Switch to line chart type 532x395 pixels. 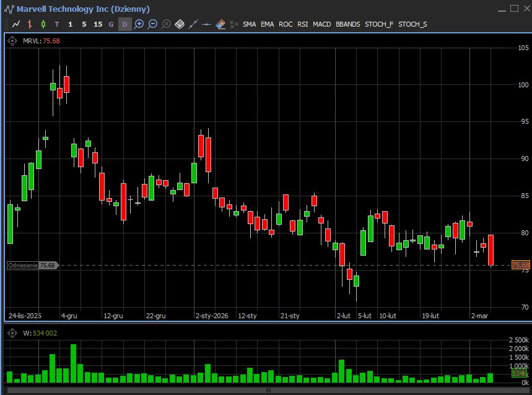16,24
